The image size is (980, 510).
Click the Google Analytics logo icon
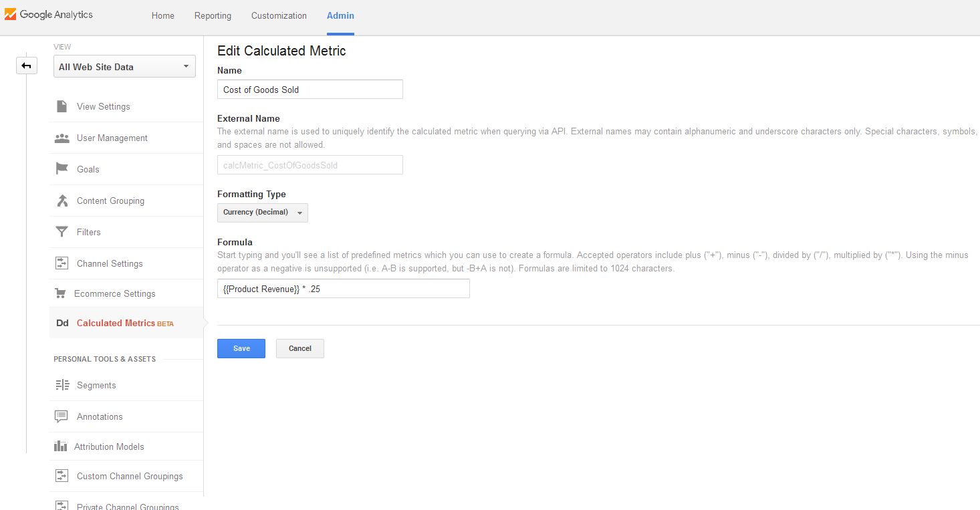tap(11, 15)
